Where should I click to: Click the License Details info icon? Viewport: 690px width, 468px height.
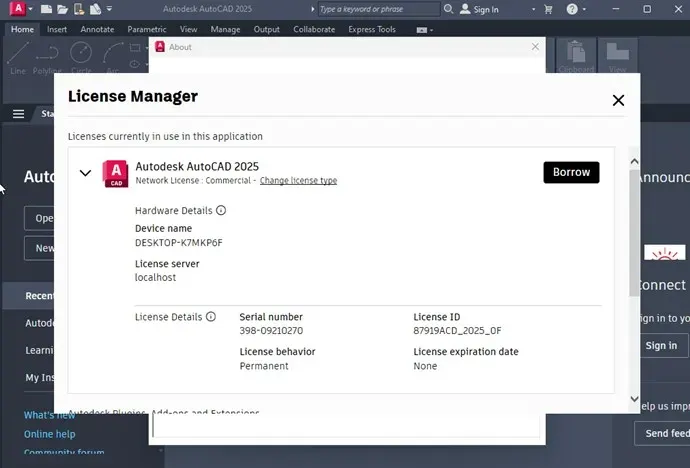point(211,317)
